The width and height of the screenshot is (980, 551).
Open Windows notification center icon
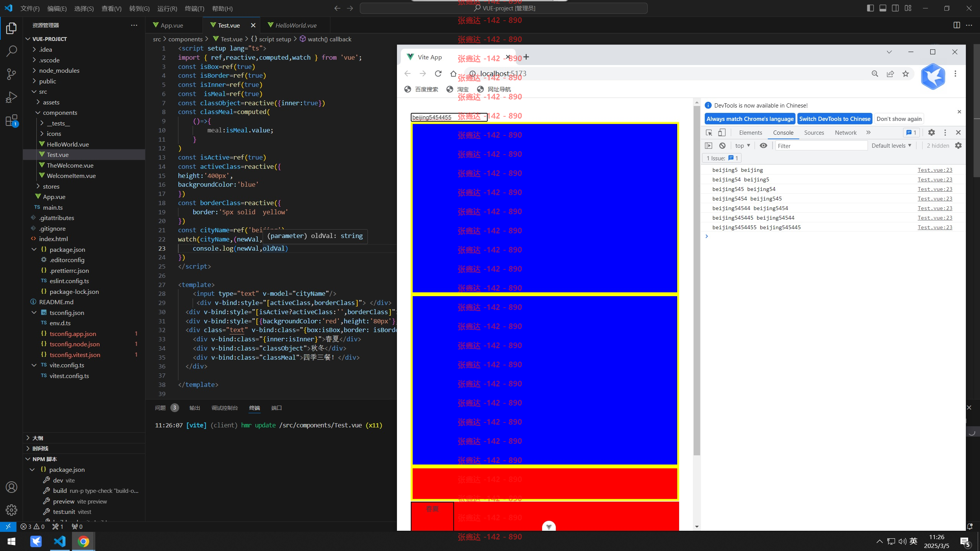point(965,541)
